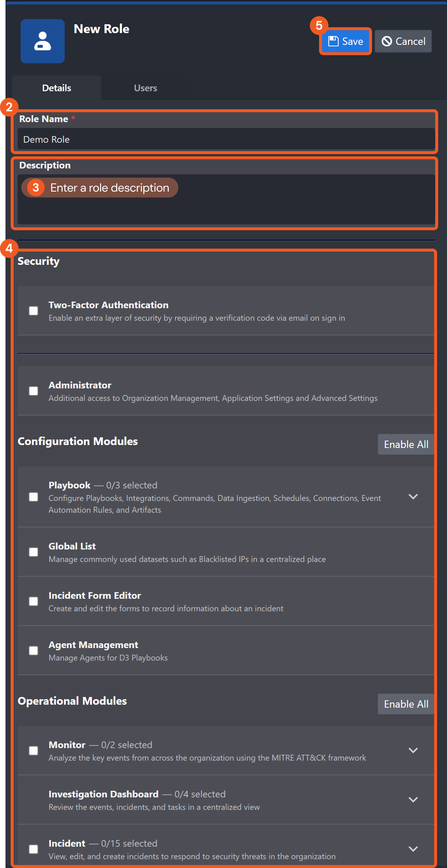Expand the Incident permissions chevron
The width and height of the screenshot is (447, 868).
pyautogui.click(x=413, y=849)
